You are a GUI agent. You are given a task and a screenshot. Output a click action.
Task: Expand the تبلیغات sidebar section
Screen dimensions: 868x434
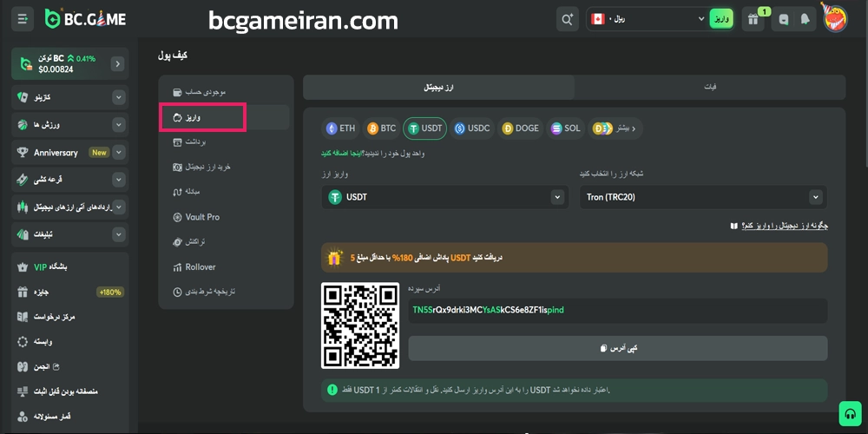coord(118,234)
